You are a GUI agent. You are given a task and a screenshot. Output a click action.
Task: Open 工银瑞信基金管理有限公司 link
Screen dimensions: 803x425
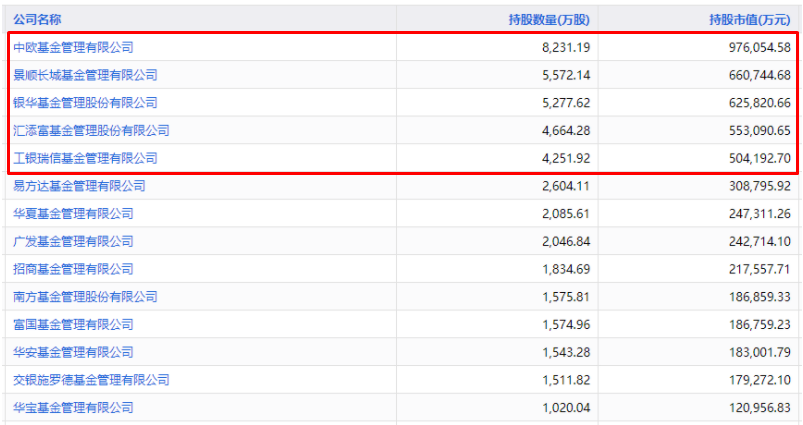[x=85, y=158]
